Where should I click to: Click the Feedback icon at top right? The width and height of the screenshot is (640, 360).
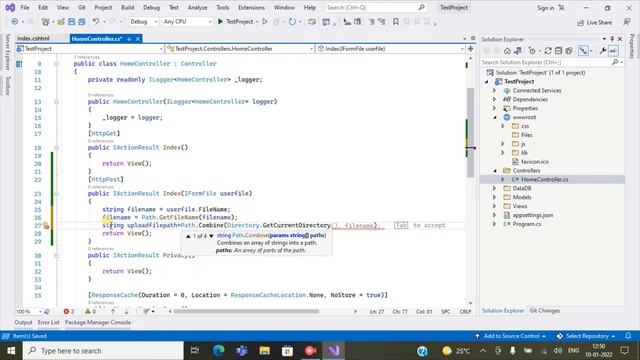(627, 22)
